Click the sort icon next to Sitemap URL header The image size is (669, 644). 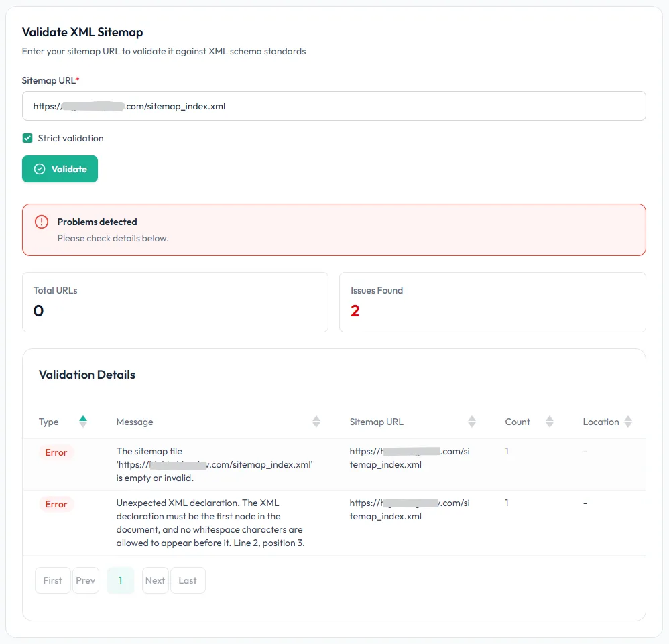[473, 421]
